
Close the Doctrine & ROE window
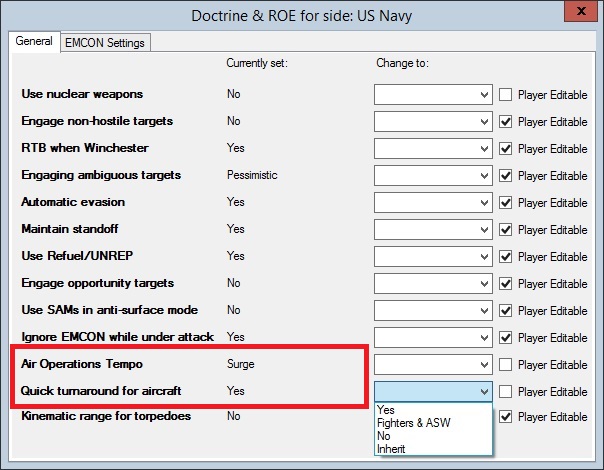581,11
